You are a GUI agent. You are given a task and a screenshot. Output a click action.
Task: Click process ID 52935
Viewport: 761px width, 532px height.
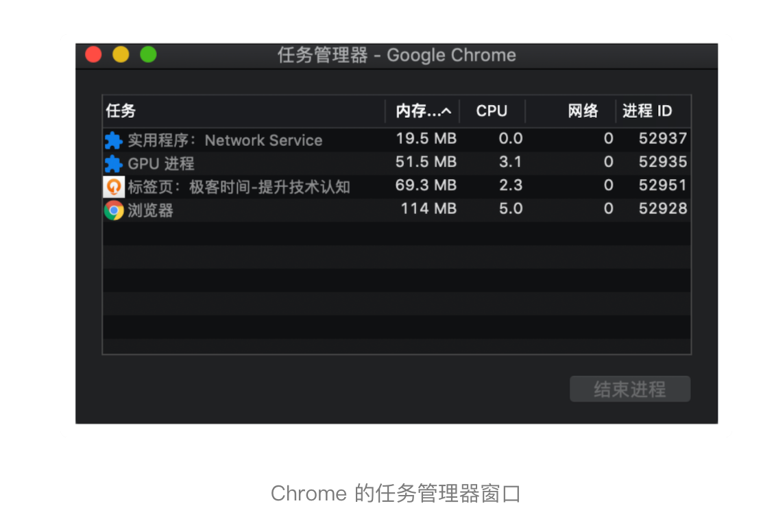pyautogui.click(x=662, y=162)
